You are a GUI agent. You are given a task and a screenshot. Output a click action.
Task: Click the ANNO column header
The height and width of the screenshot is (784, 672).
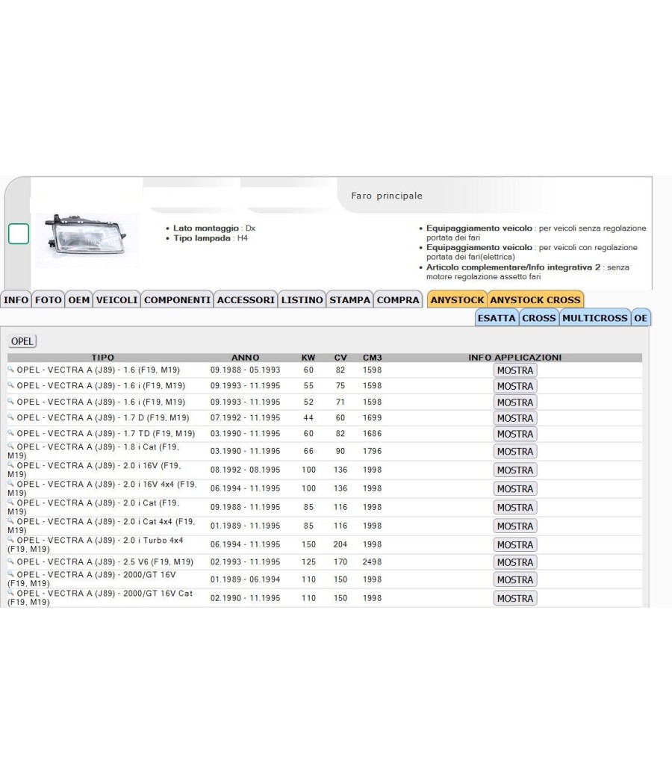coord(245,358)
